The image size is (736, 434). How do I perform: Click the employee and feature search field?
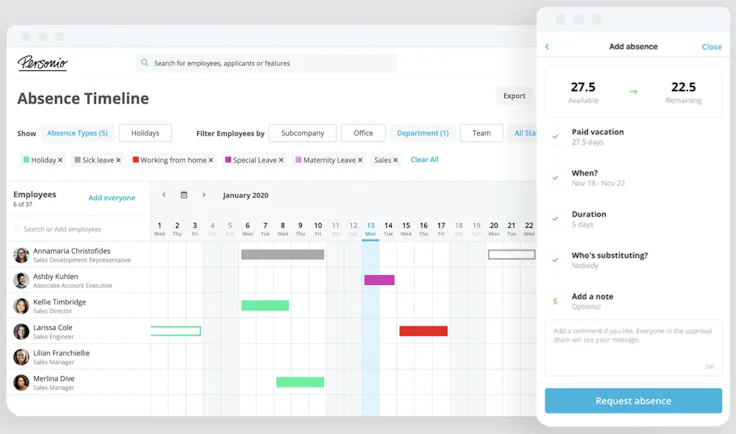coord(266,63)
